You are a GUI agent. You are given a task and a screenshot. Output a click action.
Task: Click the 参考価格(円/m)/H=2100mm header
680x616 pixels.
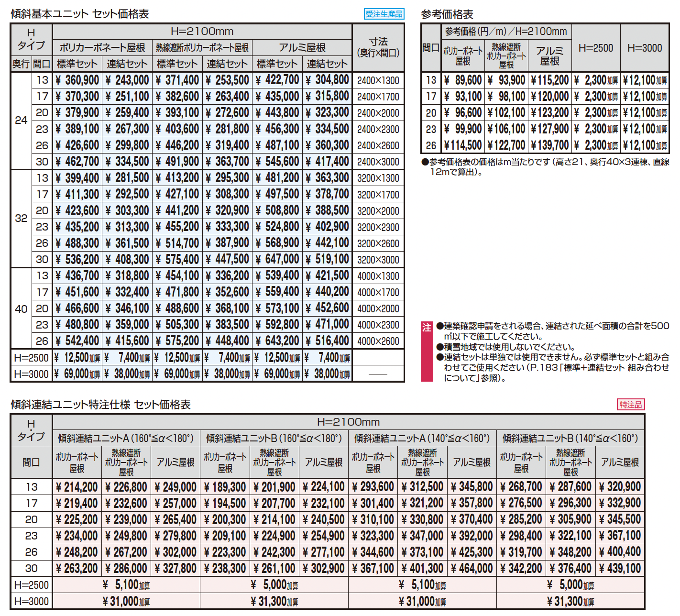[506, 32]
